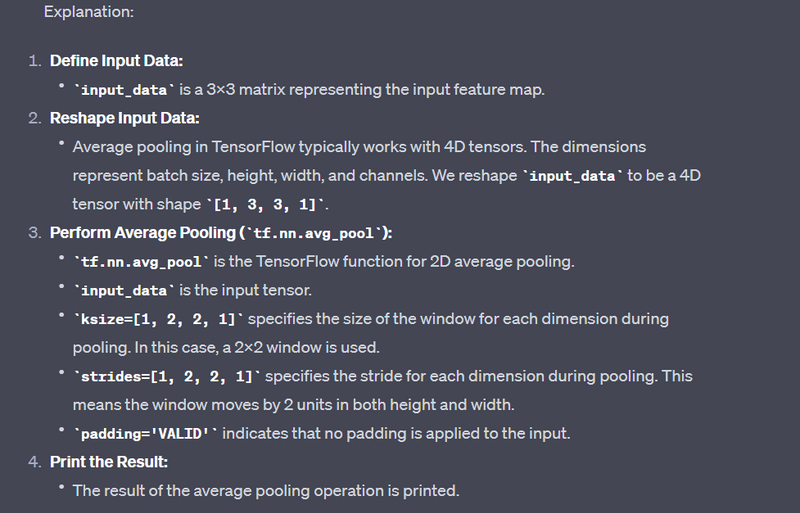Click the `[1, 3, 3, 1]` shape code

[265, 205]
